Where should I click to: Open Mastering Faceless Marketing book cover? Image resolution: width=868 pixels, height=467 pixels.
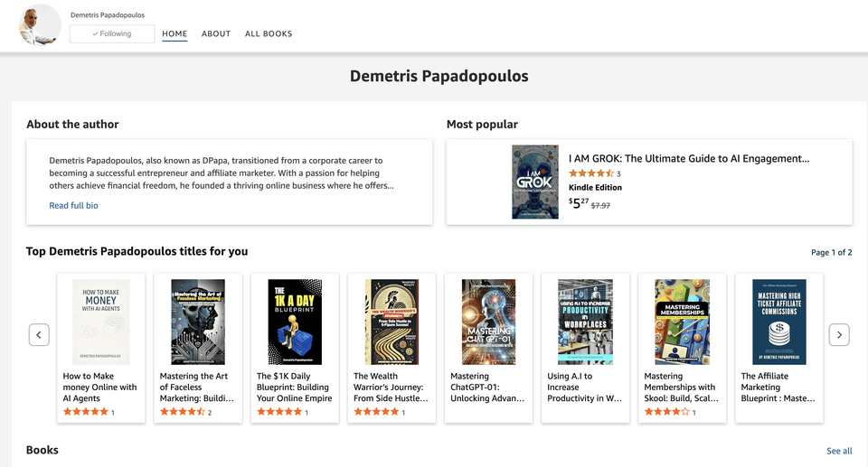click(198, 322)
